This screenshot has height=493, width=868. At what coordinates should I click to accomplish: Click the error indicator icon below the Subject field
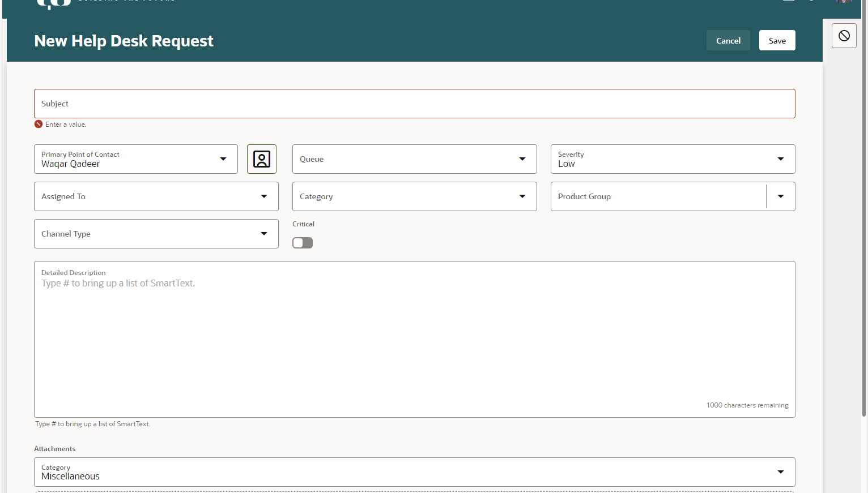39,124
